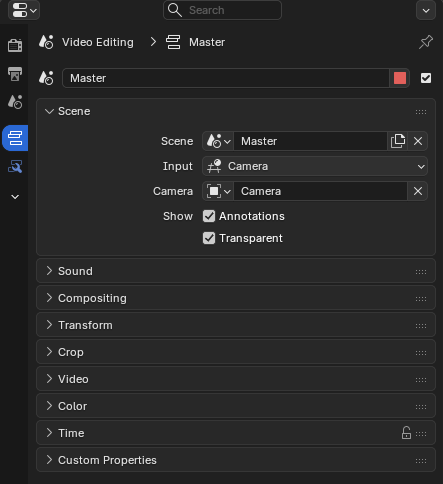This screenshot has height=484, width=443.
Task: Click the Video panel drag grip
Action: coord(421,380)
